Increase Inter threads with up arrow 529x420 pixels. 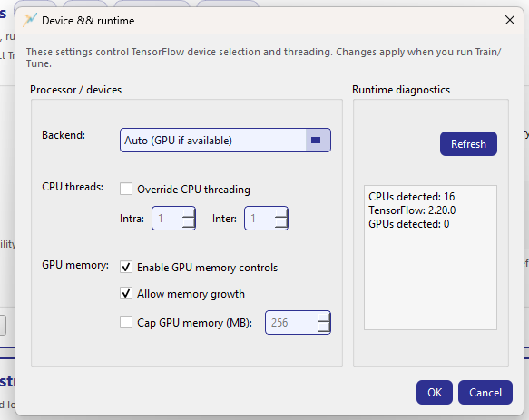[281, 213]
